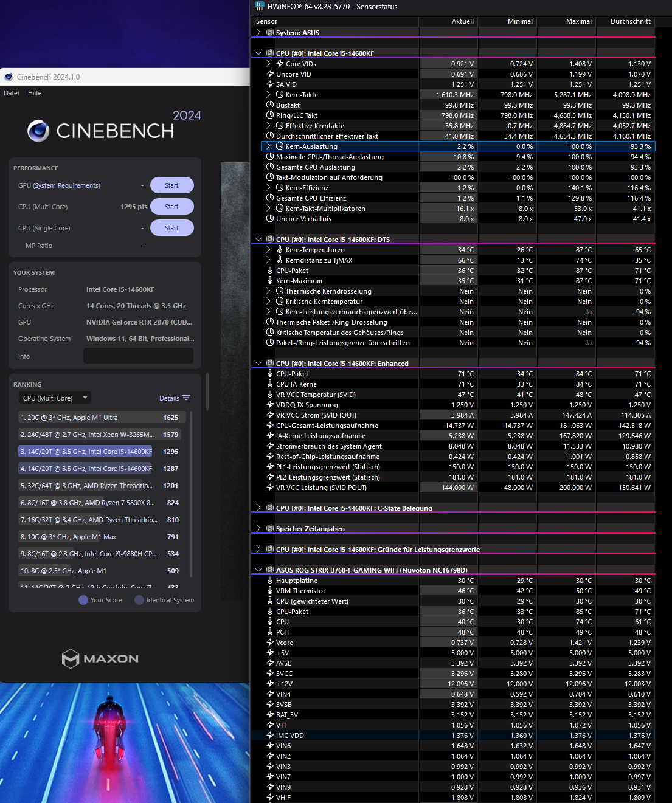Image resolution: width=672 pixels, height=803 pixels.
Task: Click the thermometer icon beside Kern-Maximum
Action: tap(270, 281)
